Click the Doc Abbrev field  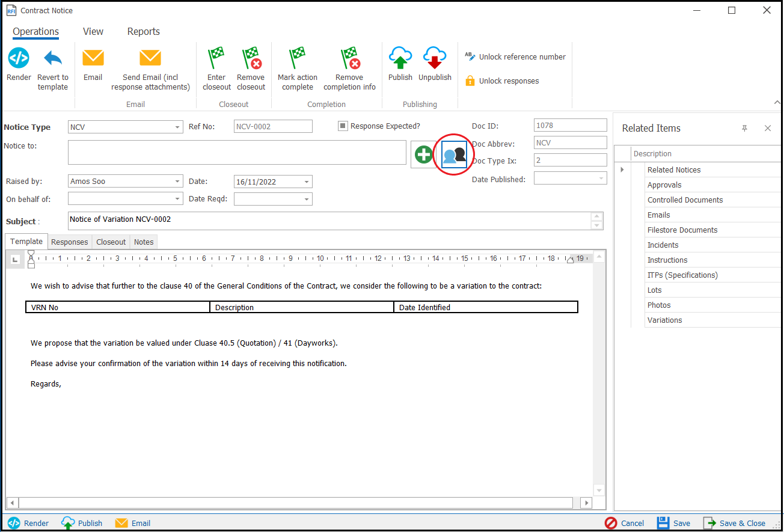(x=571, y=143)
